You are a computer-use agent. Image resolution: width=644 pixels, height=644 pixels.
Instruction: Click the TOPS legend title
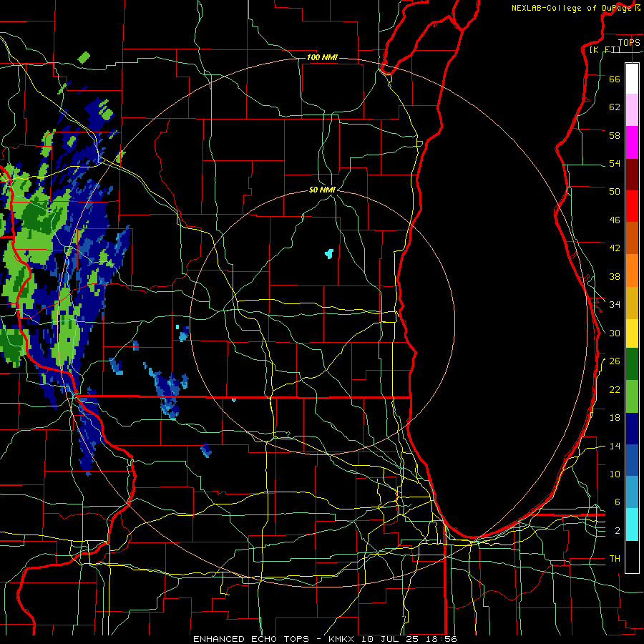tap(629, 42)
